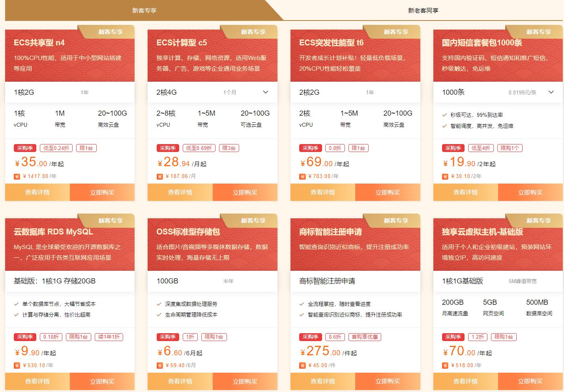The image size is (564, 392).
Task: Click ECS突发性能型 t6 card title
Action: [332, 43]
